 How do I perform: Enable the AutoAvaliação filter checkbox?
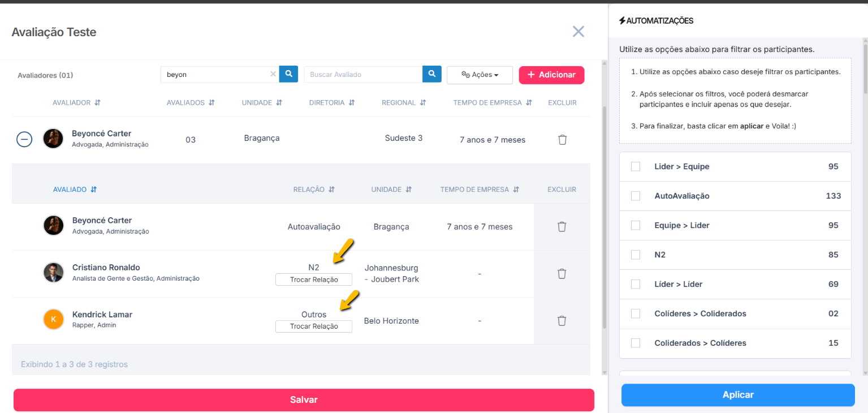(x=636, y=196)
